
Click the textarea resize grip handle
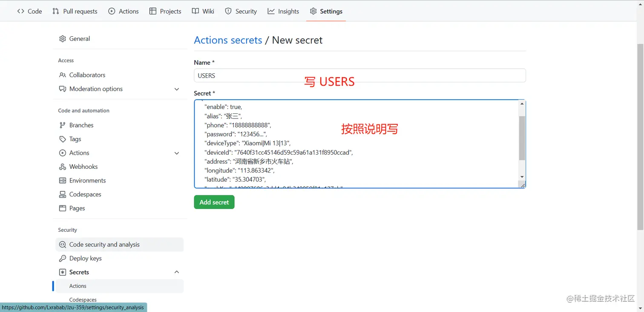[522, 185]
